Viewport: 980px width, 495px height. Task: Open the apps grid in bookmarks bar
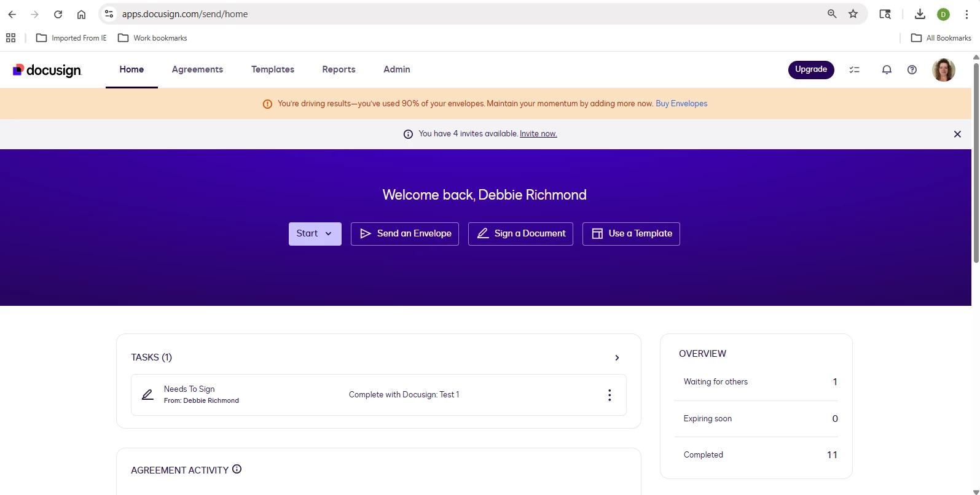[x=10, y=38]
